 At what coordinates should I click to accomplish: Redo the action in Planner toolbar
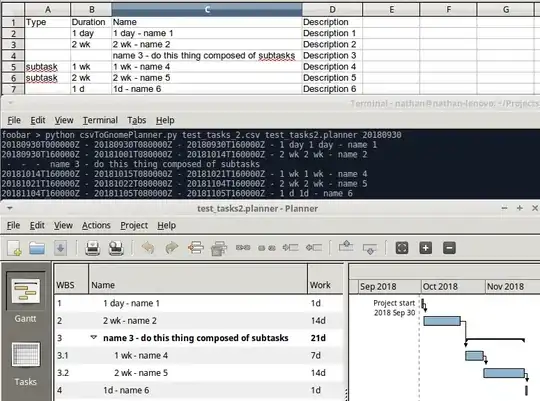172,248
